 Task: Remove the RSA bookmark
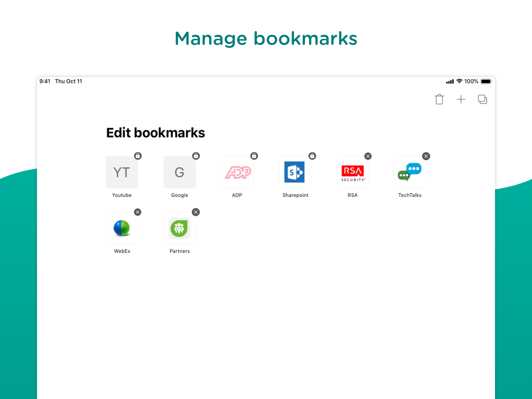368,156
